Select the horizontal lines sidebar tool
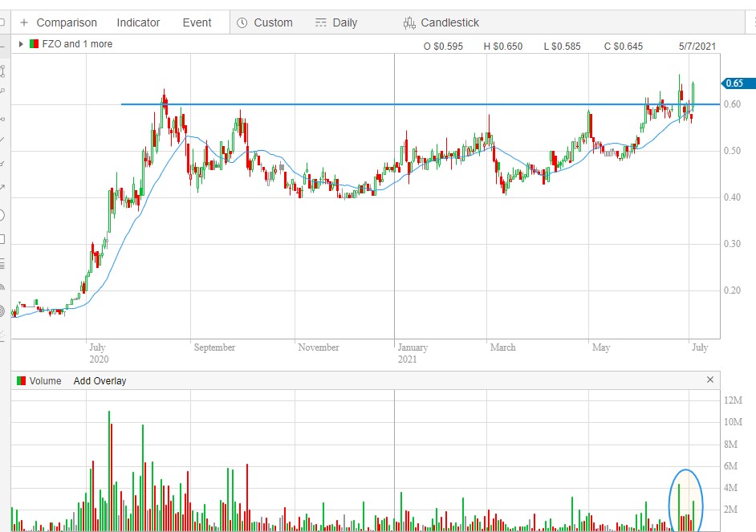756x532 pixels. [x=2, y=263]
